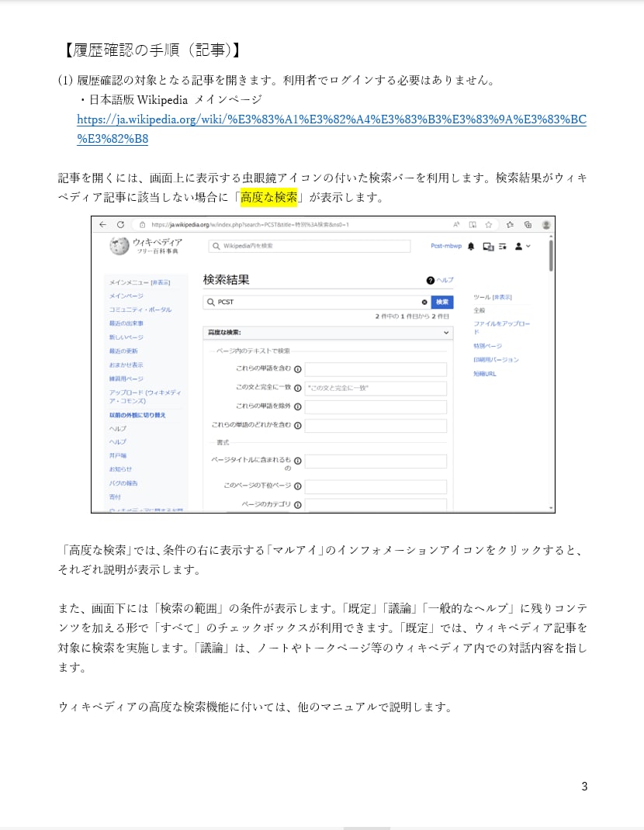Image resolution: width=644 pixels, height=830 pixels.
Task: Click the browser reload icon
Action: pos(121,224)
